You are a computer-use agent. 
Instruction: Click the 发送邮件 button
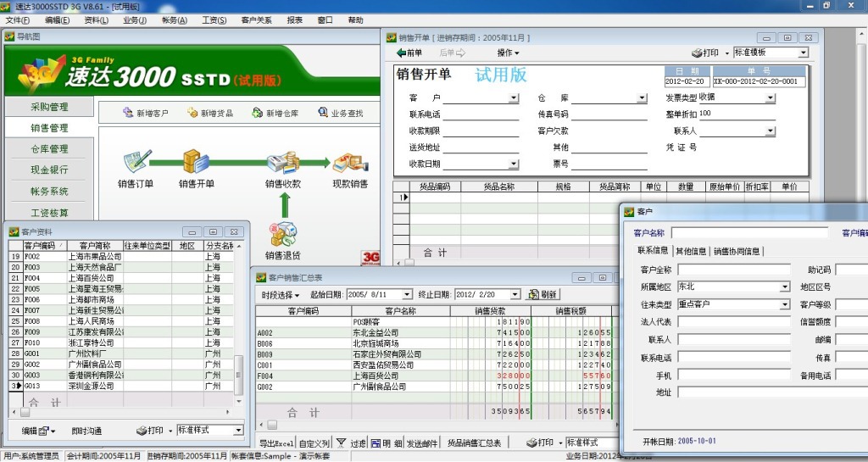click(422, 443)
